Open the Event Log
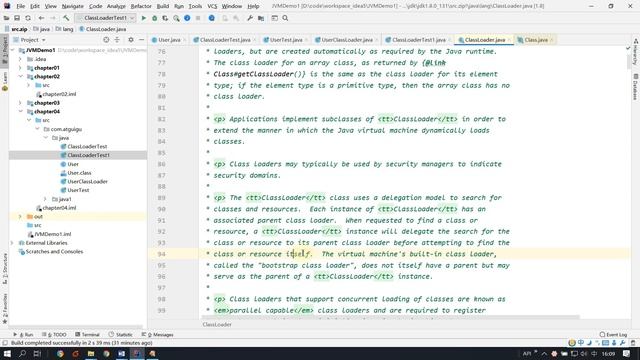640x360 pixels. pos(613,335)
